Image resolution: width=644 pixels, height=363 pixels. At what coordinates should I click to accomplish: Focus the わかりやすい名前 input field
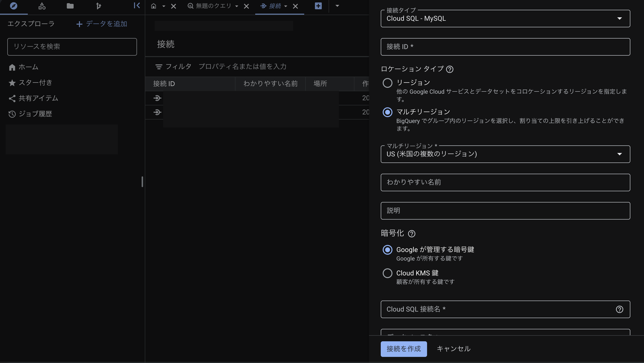(x=505, y=182)
